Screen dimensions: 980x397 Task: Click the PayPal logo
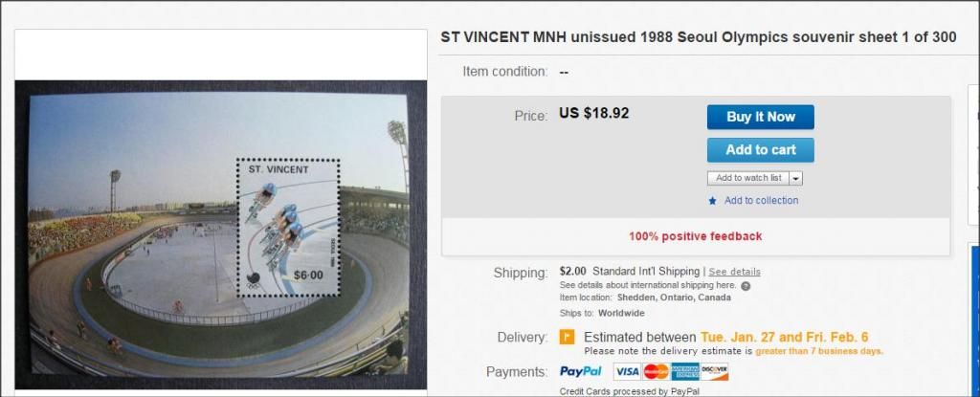[581, 371]
